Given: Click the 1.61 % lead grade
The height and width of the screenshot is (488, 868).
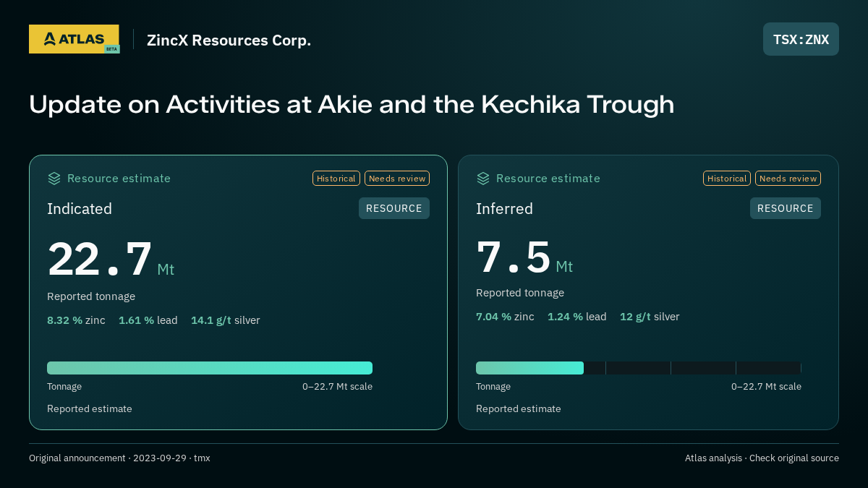Looking at the screenshot, I should coord(148,320).
